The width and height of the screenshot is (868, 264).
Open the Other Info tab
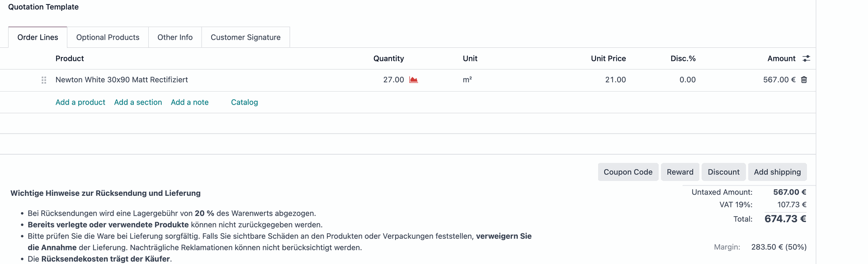tap(175, 37)
